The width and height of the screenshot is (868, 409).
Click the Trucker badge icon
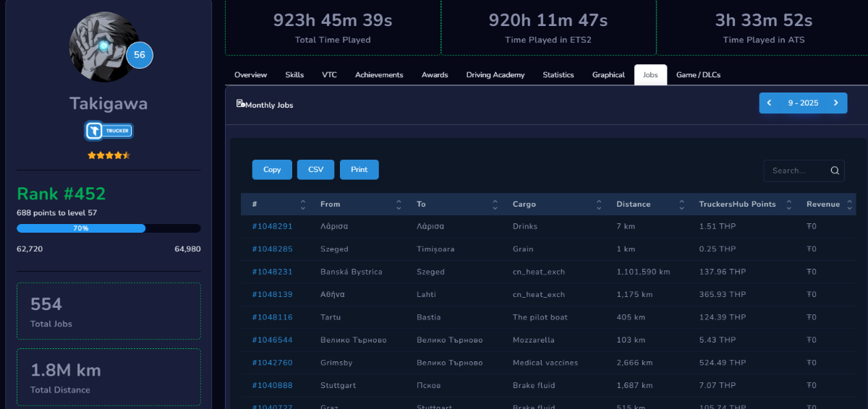(109, 131)
